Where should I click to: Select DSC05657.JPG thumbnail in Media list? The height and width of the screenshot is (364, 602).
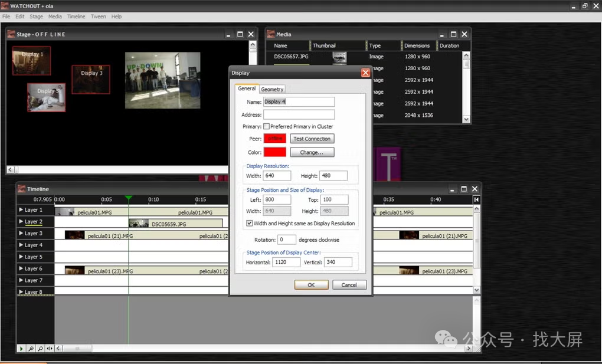click(339, 57)
